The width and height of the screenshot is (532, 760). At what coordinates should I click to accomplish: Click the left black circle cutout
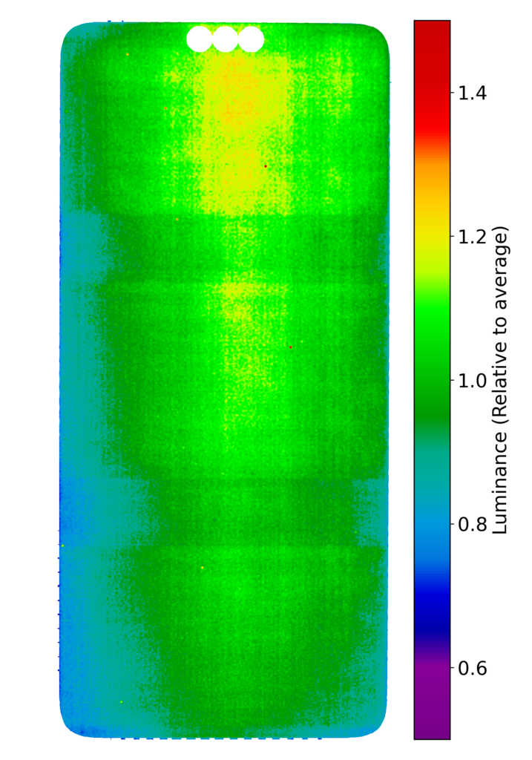[x=200, y=39]
